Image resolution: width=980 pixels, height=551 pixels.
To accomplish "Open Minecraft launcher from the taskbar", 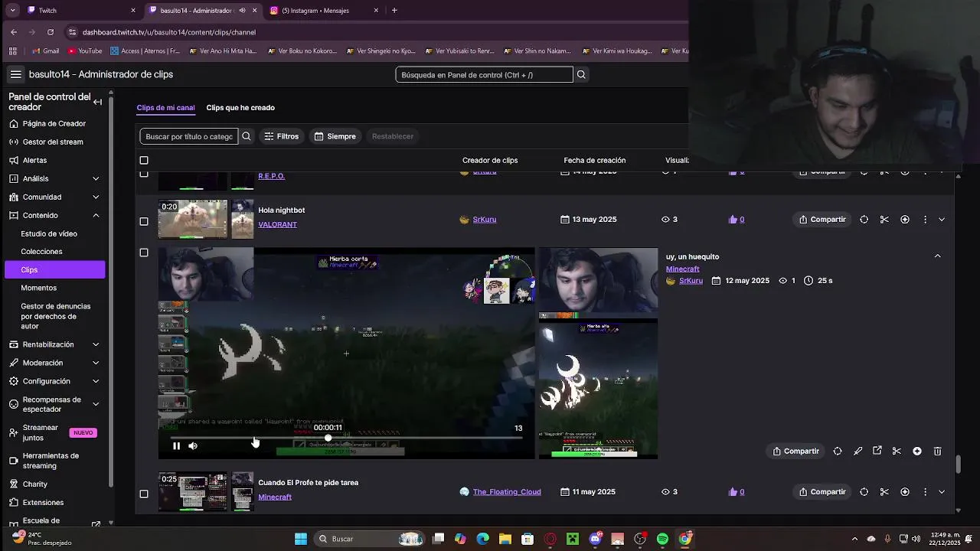I will tap(572, 539).
